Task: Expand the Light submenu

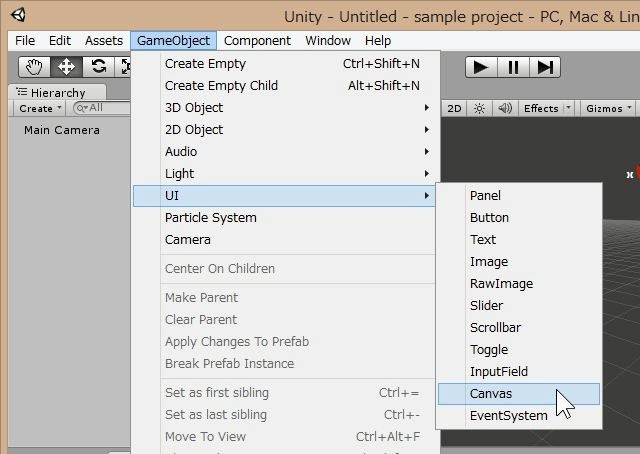Action: click(x=286, y=174)
